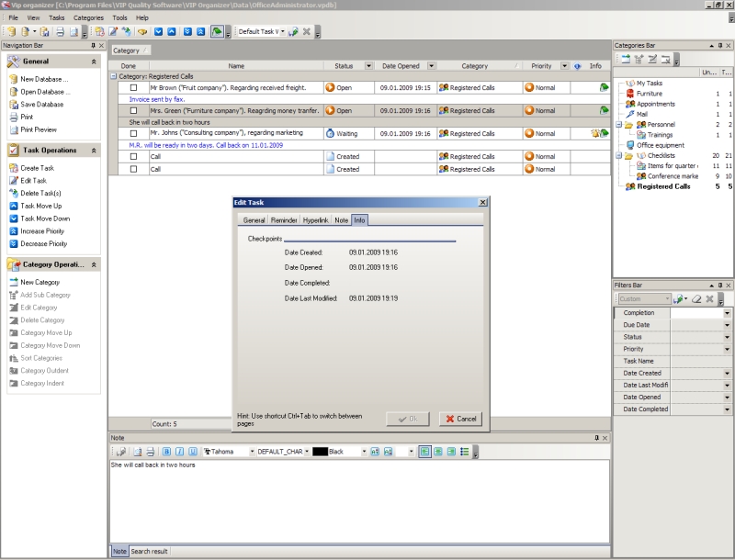Collapse the Personnel category tree node
Image resolution: width=735 pixels, height=560 pixels.
[619, 124]
